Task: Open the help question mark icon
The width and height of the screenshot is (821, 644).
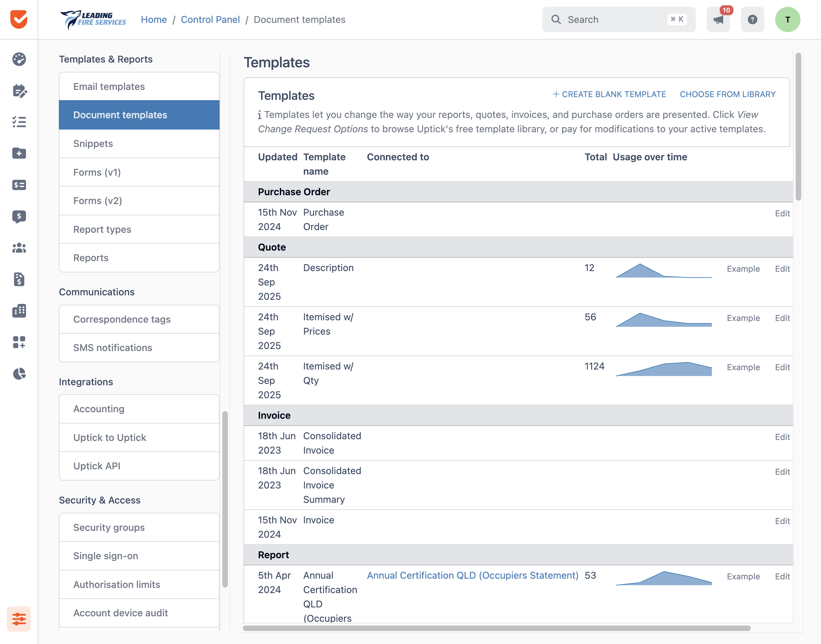Action: coord(752,19)
